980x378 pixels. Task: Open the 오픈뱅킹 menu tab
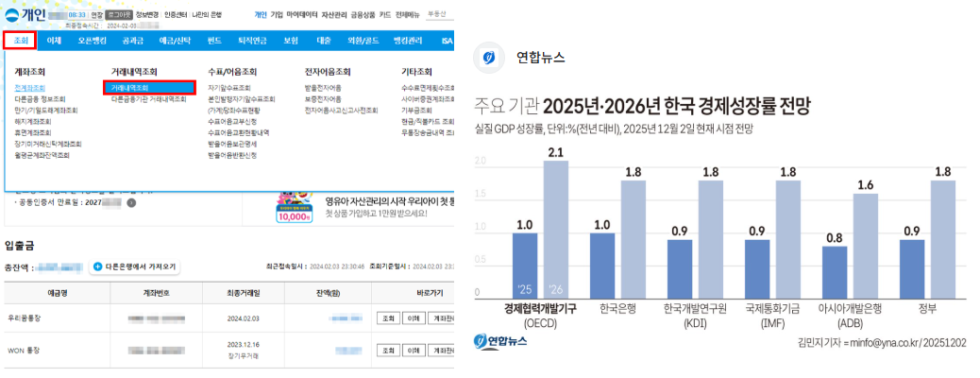(x=93, y=41)
